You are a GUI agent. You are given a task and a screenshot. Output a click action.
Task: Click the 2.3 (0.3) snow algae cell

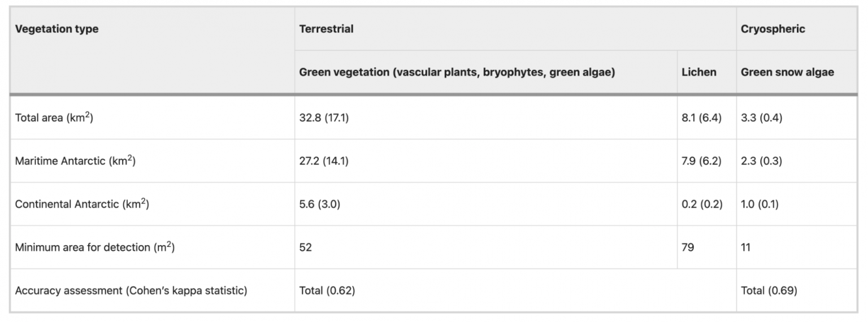(796, 161)
